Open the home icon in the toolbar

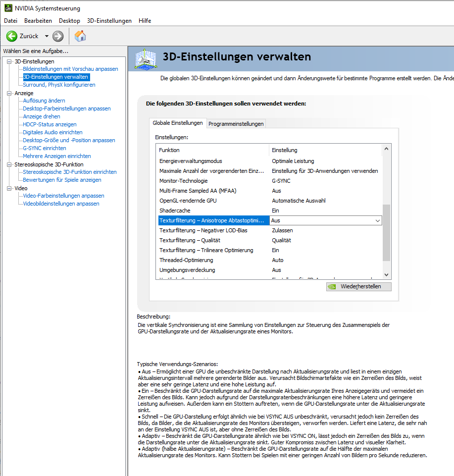click(80, 36)
